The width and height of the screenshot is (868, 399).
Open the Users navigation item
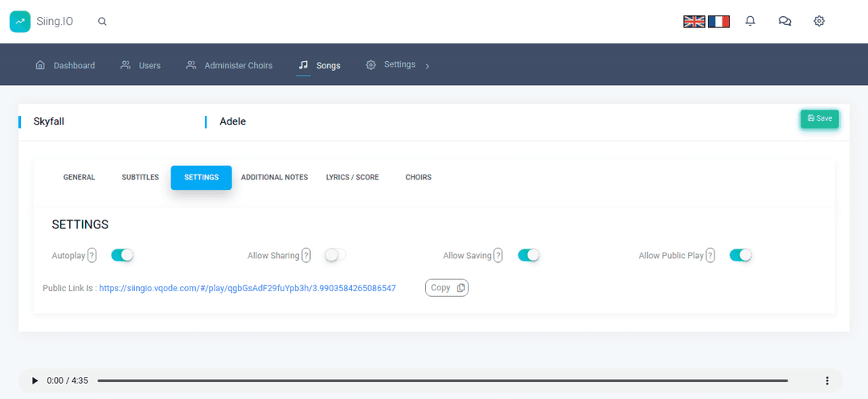tap(141, 65)
